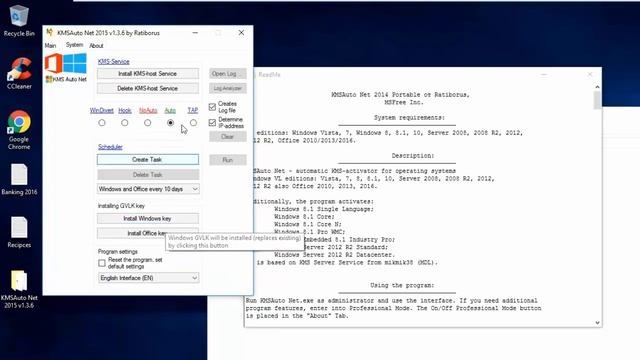Screen dimensions: 640x360
Task: Select the Banking 2016 file icon
Action: tap(19, 179)
